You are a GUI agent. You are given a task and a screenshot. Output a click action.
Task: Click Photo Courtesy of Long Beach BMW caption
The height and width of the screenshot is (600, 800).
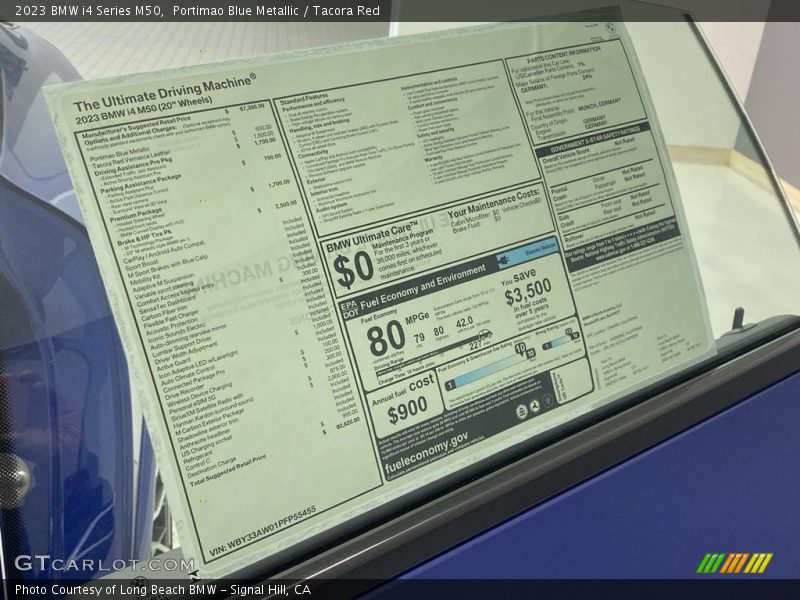tap(163, 590)
